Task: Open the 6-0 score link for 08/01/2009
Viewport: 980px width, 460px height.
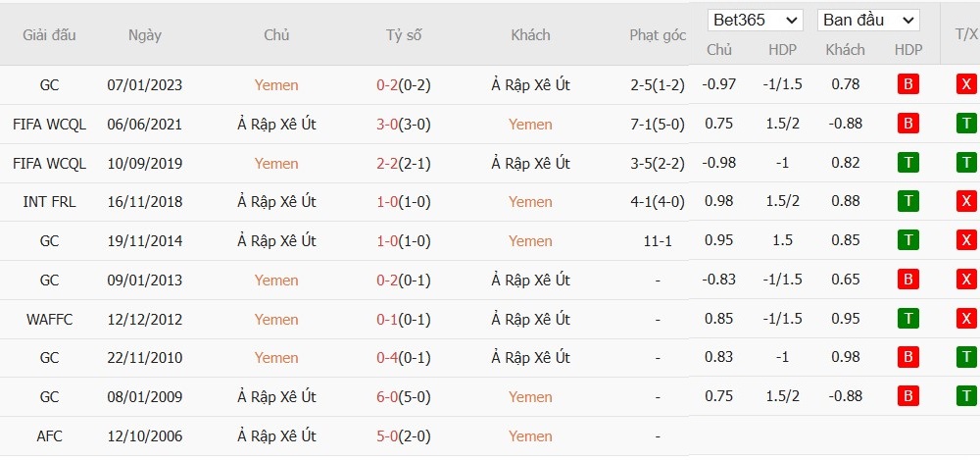Action: click(387, 397)
